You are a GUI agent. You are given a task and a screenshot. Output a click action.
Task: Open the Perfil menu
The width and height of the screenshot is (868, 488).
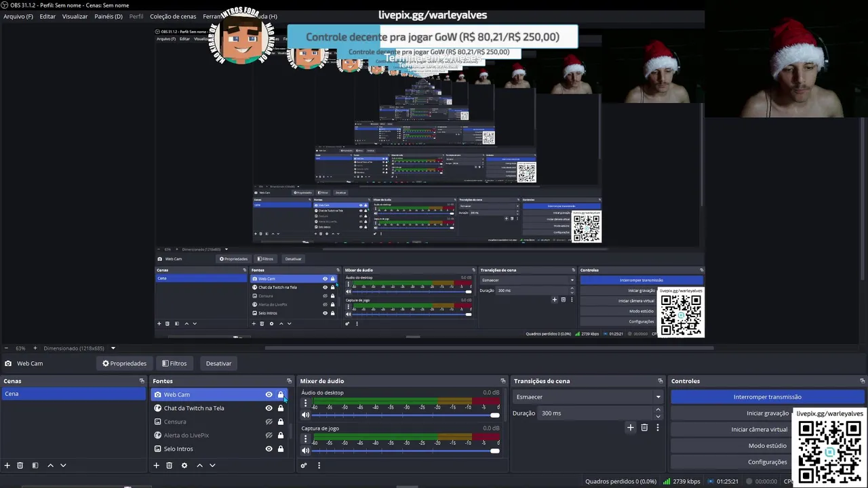coord(136,16)
